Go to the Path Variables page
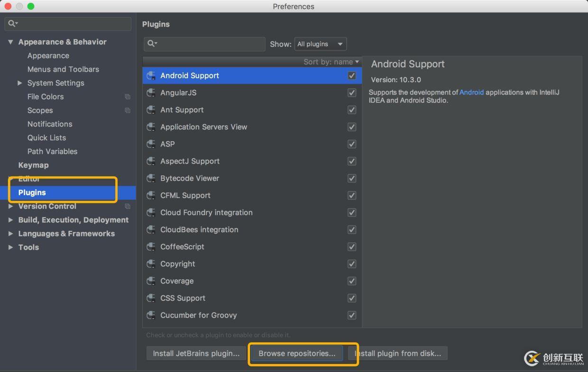 point(52,152)
